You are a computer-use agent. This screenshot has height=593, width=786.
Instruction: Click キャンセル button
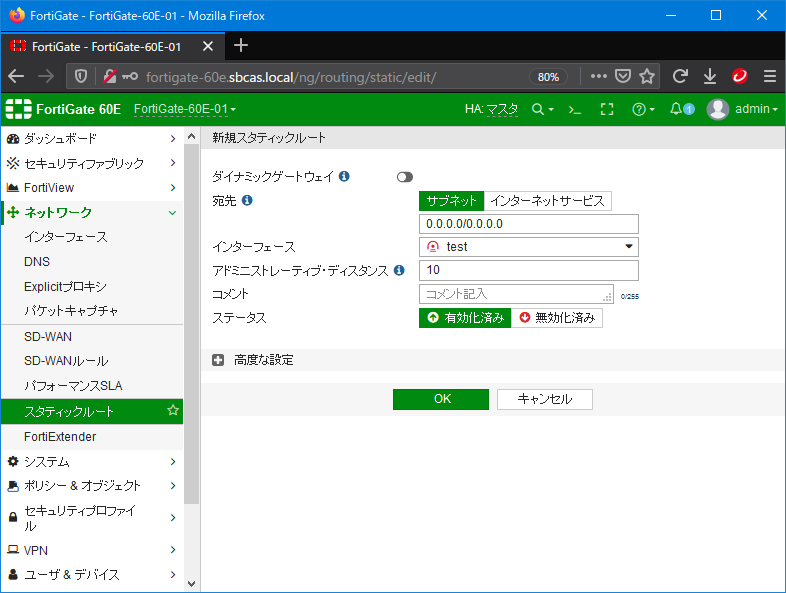click(x=545, y=399)
